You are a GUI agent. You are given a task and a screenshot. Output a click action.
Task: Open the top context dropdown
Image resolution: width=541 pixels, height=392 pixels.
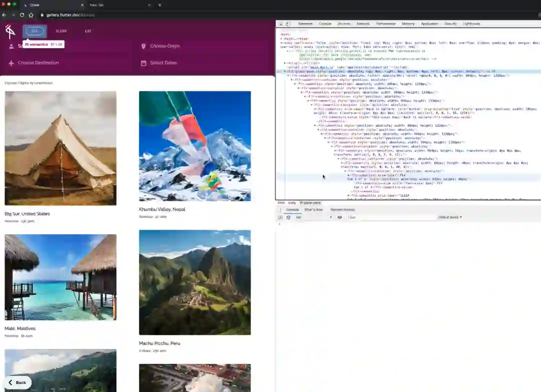click(314, 217)
